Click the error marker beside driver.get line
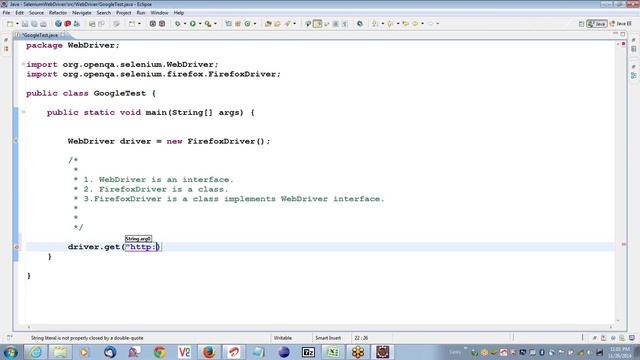 16,247
